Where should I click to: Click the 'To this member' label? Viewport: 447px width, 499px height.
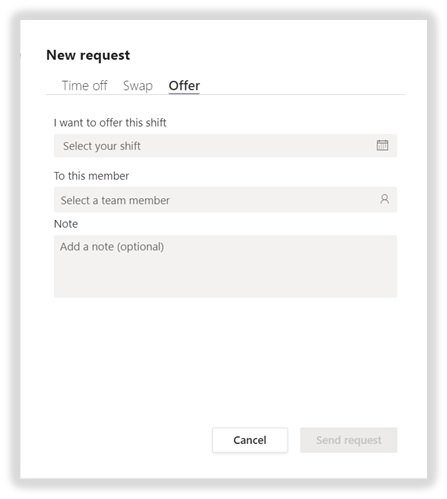click(x=91, y=176)
